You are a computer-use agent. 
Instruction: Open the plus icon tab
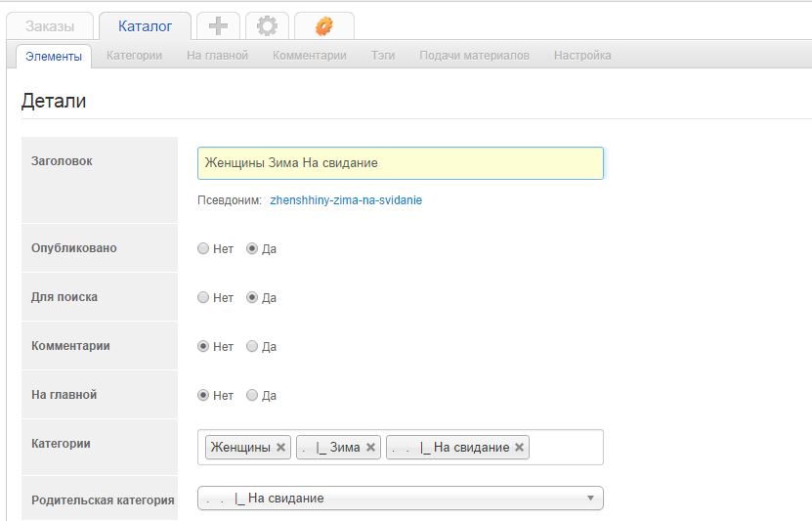click(218, 25)
